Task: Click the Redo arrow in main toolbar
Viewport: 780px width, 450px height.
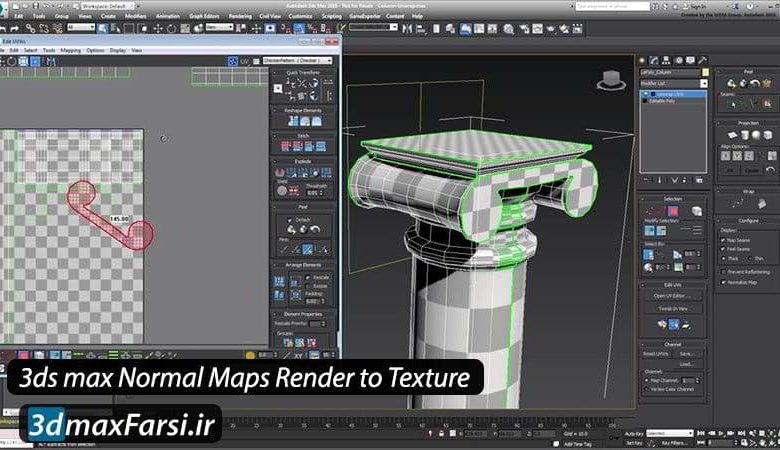Action: (x=14, y=29)
